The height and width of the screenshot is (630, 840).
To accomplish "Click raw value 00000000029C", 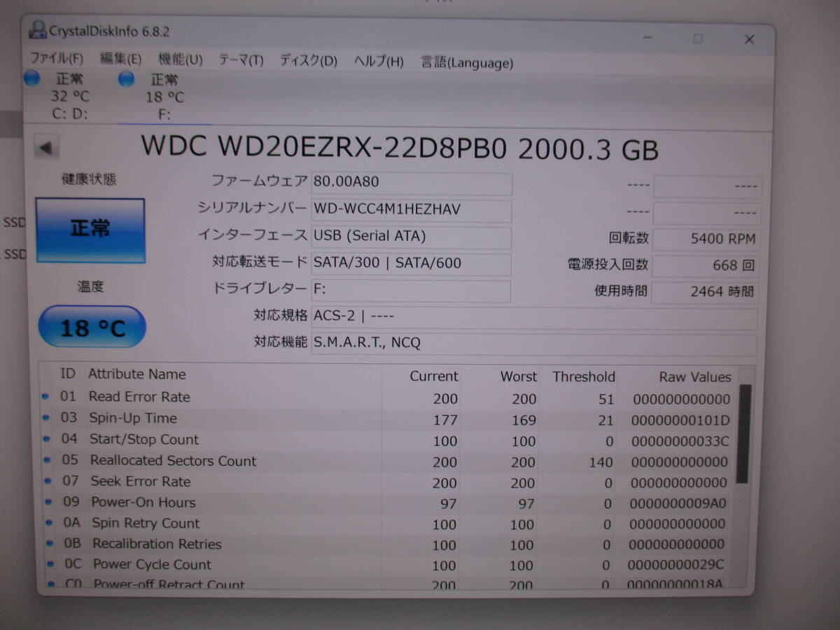I will pyautogui.click(x=676, y=565).
